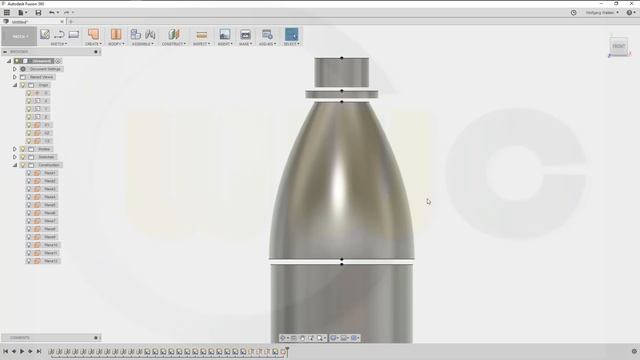Image resolution: width=640 pixels, height=360 pixels.
Task: Add a new document tab with plus
Action: pos(71,22)
